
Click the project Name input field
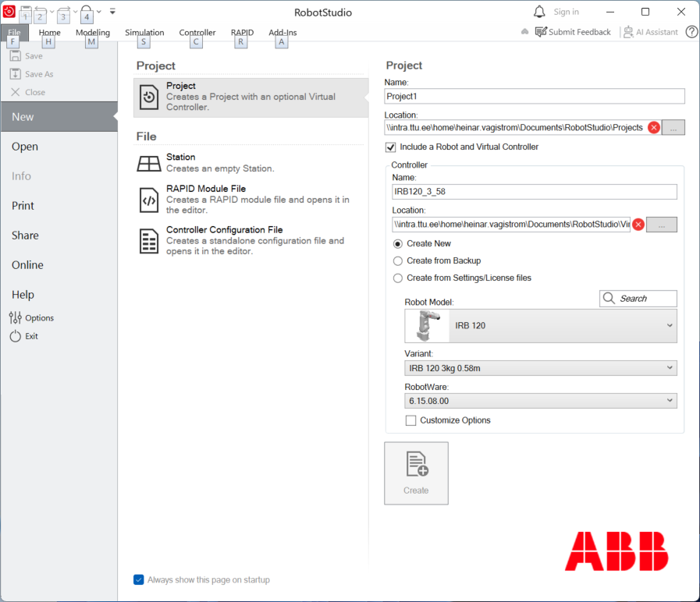(x=535, y=96)
